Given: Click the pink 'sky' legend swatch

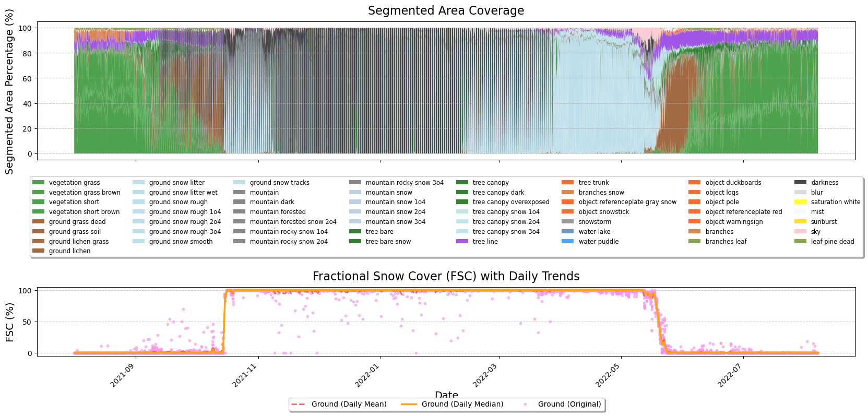Looking at the screenshot, I should [x=800, y=231].
